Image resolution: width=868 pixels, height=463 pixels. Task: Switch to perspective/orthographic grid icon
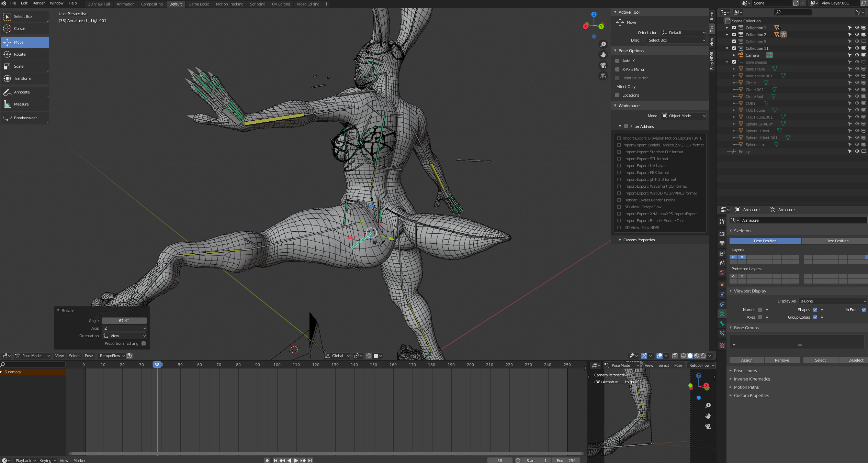(x=603, y=76)
